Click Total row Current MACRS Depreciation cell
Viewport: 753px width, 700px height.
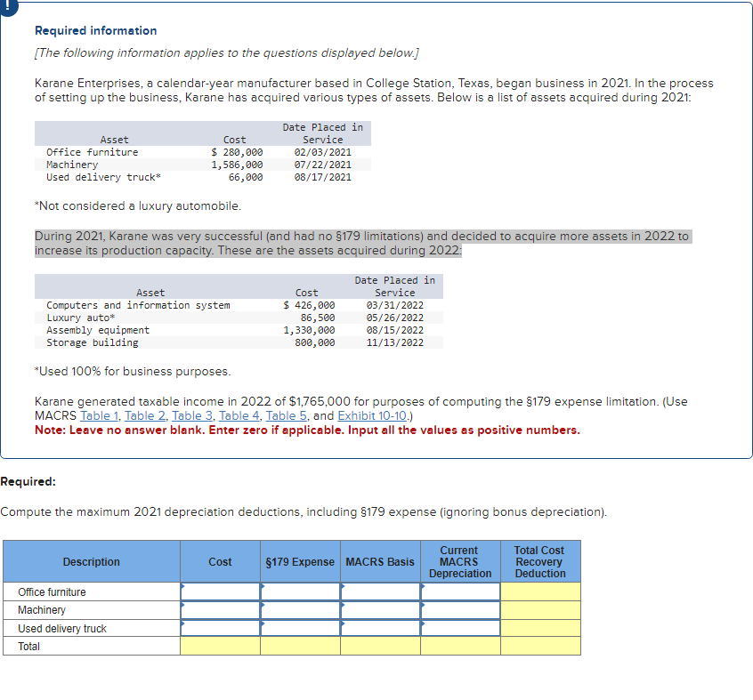(461, 646)
